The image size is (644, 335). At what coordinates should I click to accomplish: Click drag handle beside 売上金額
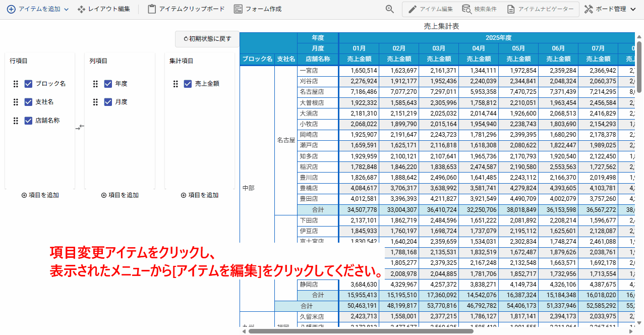175,84
